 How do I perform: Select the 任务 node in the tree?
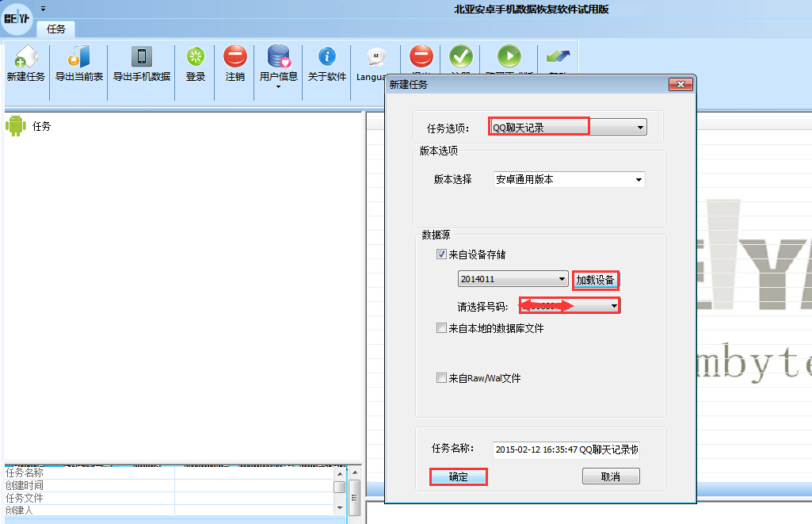41,126
